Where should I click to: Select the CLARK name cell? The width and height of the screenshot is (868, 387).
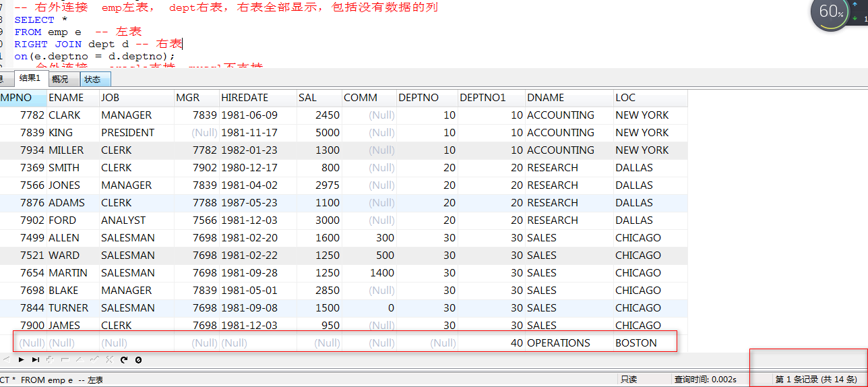pos(73,115)
